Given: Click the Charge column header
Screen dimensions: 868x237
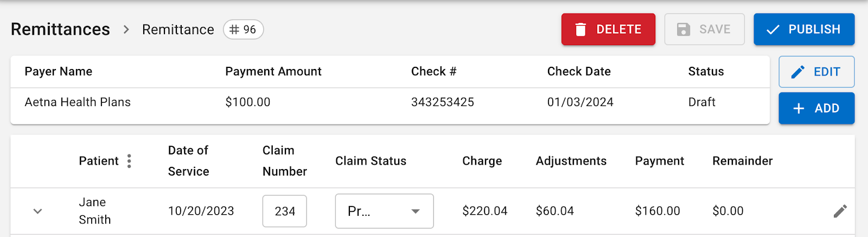Looking at the screenshot, I should click(x=482, y=161).
